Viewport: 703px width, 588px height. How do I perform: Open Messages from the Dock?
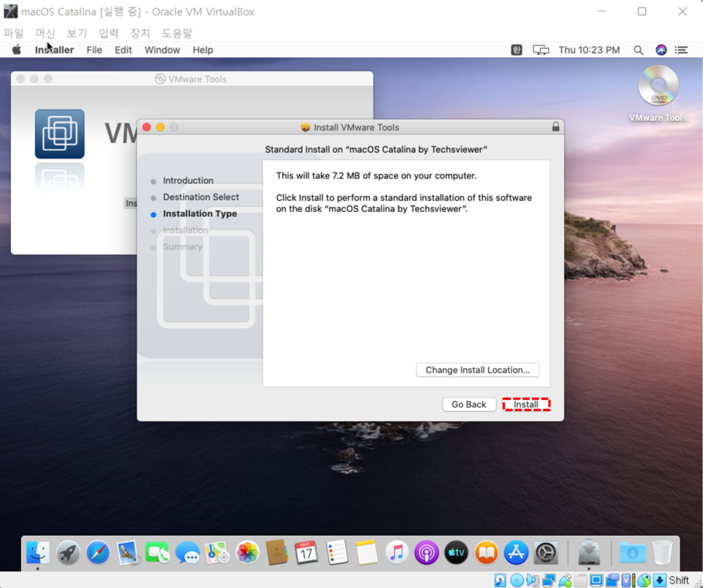[x=187, y=552]
